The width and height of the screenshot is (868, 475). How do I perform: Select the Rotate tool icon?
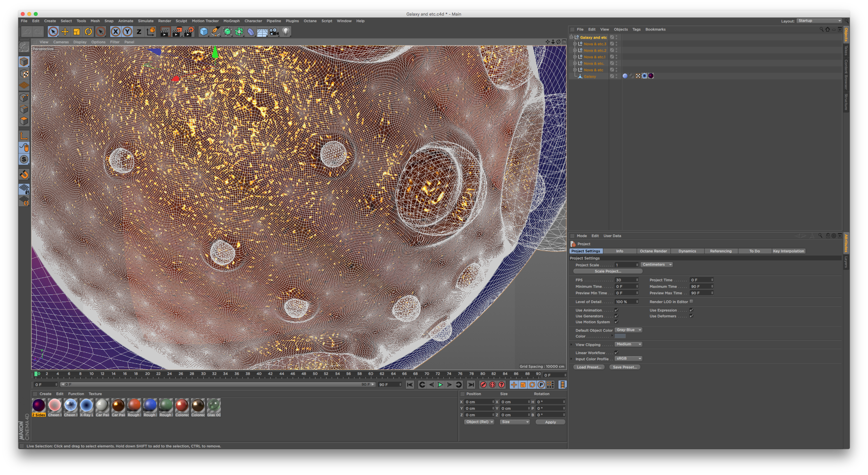point(89,32)
